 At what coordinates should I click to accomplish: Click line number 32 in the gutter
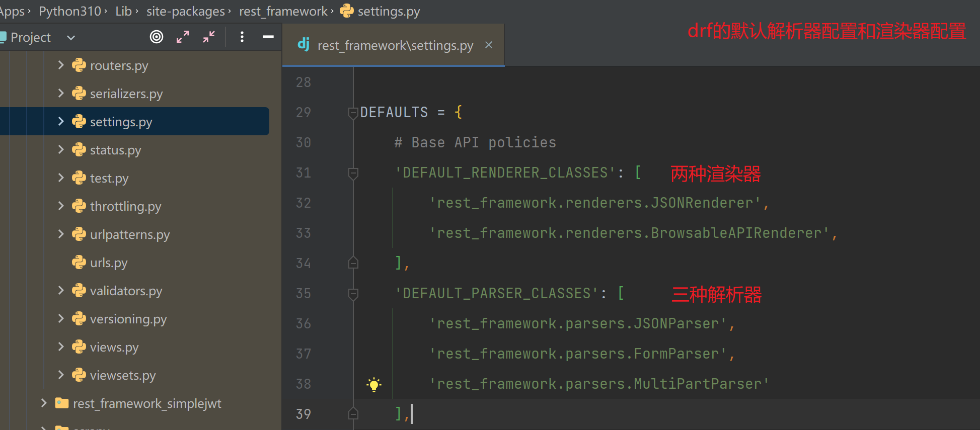click(x=304, y=203)
